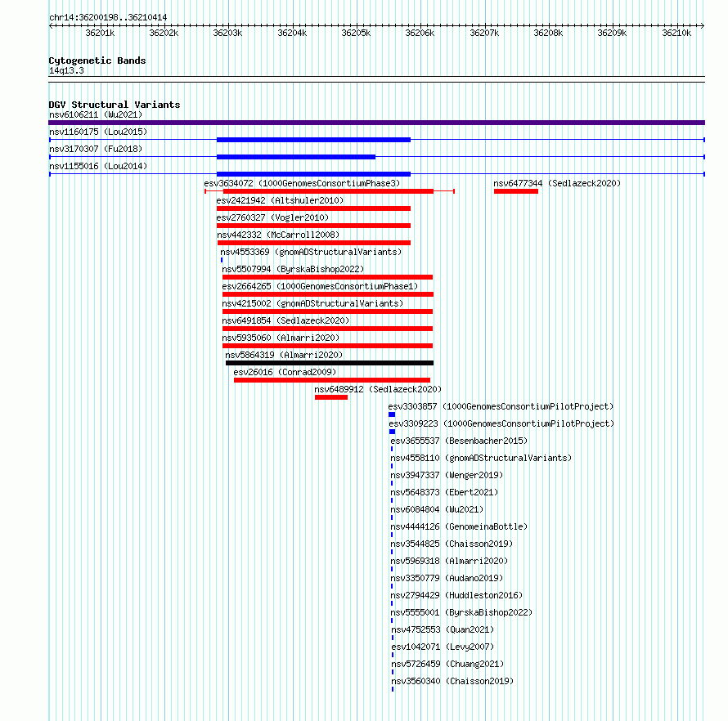
Task: Open nsv5864319 (Almarri2020) label
Action: (x=284, y=355)
